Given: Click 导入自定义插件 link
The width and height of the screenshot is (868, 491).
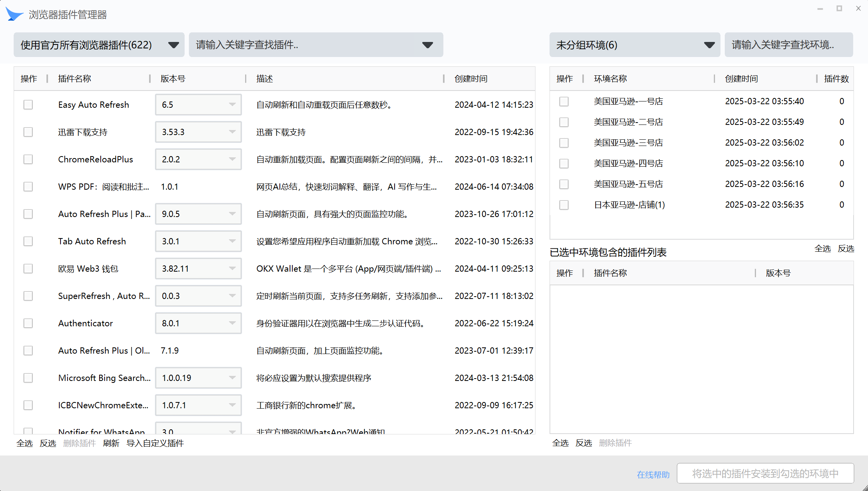Looking at the screenshot, I should [x=155, y=443].
